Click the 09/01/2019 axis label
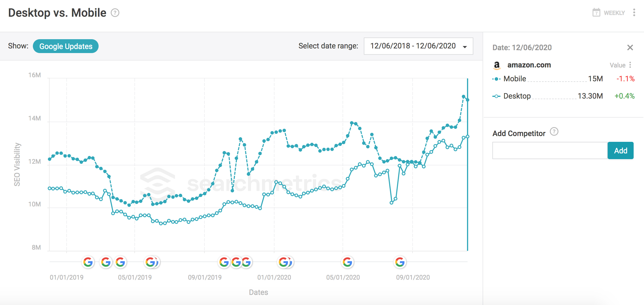Image resolution: width=644 pixels, height=305 pixels. 205,277
